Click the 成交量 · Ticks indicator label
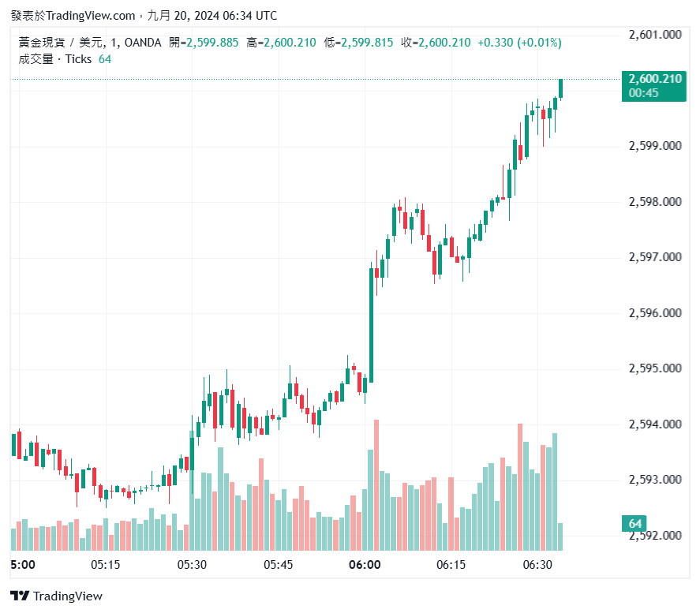The height and width of the screenshot is (613, 700). (x=55, y=58)
